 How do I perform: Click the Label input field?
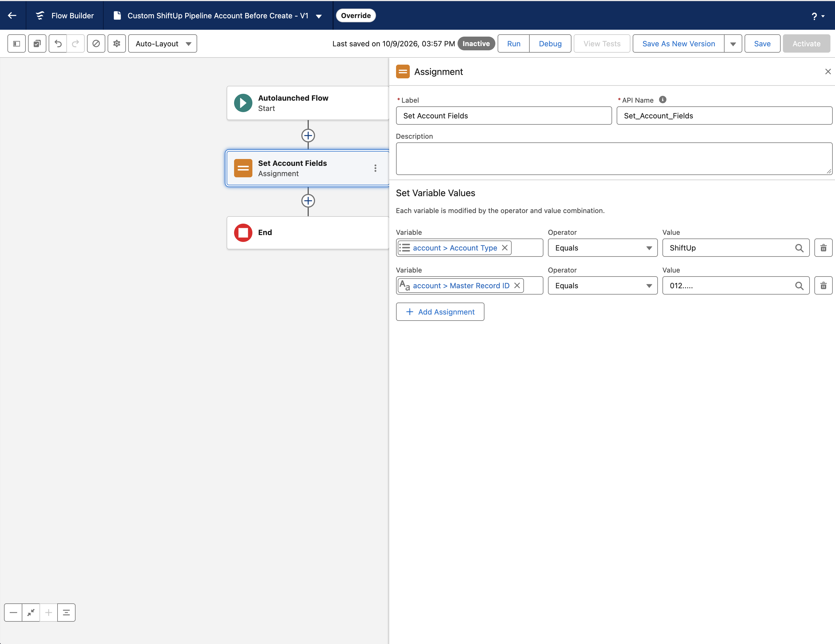click(504, 116)
